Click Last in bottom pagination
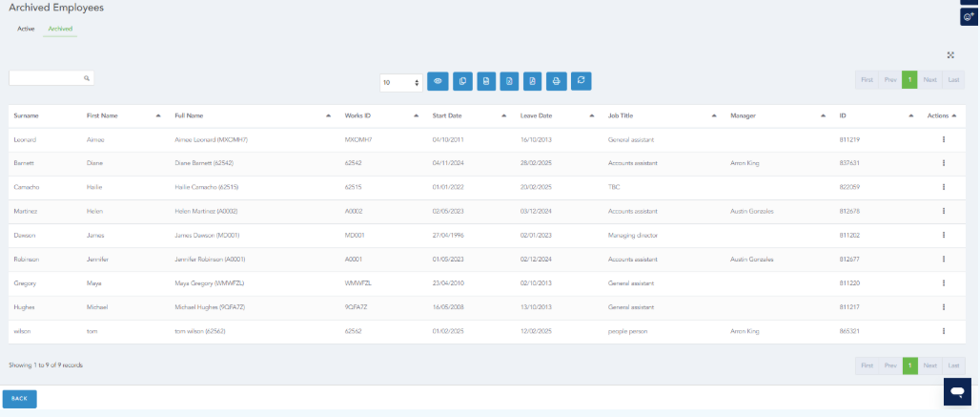The image size is (980, 417). [x=954, y=365]
